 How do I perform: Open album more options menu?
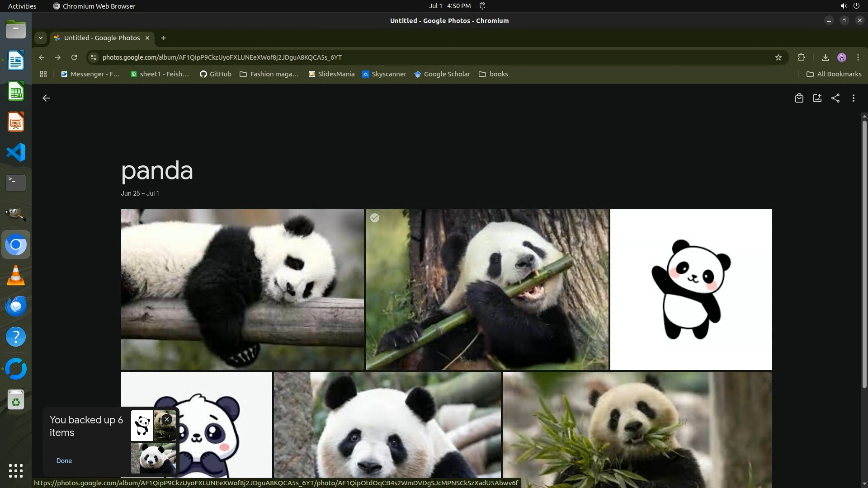click(854, 98)
